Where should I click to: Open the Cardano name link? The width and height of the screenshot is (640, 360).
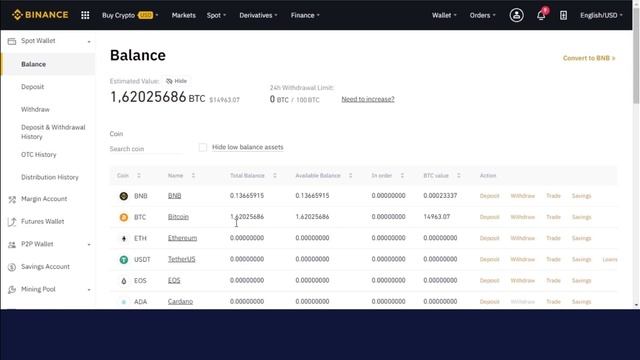[x=180, y=302]
